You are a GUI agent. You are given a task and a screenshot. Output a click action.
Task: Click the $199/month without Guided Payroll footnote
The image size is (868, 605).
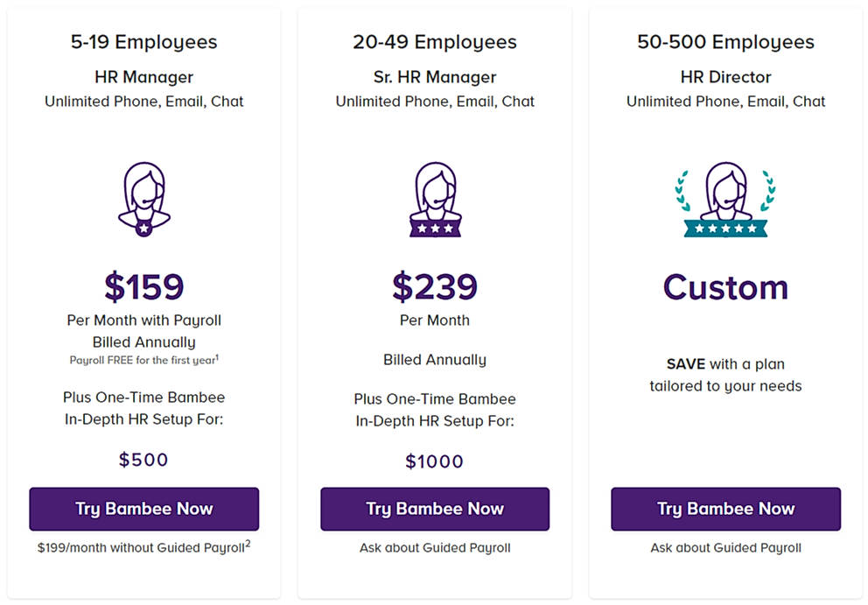pos(143,547)
